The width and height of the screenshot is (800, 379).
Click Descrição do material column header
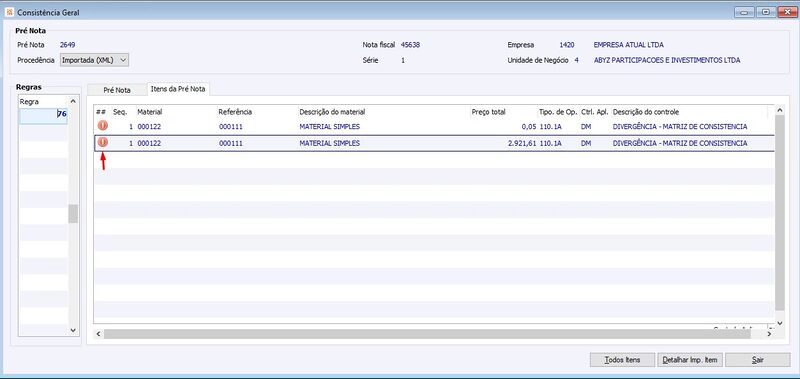click(332, 112)
